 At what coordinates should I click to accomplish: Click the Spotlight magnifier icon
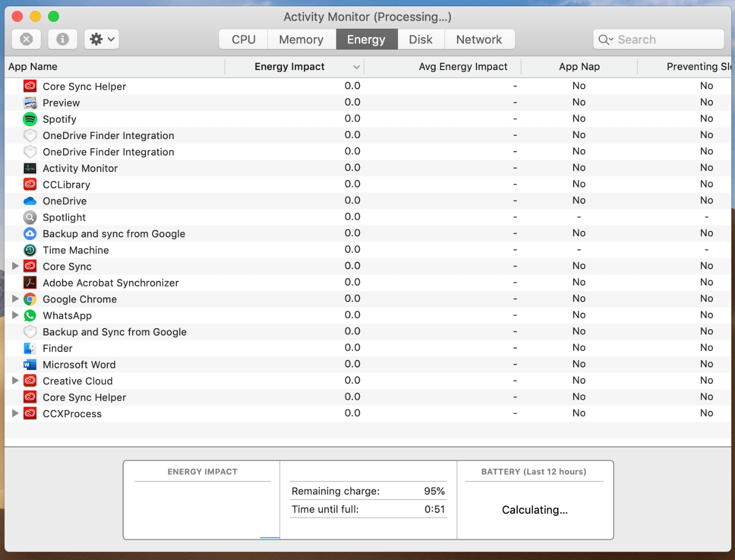(30, 217)
